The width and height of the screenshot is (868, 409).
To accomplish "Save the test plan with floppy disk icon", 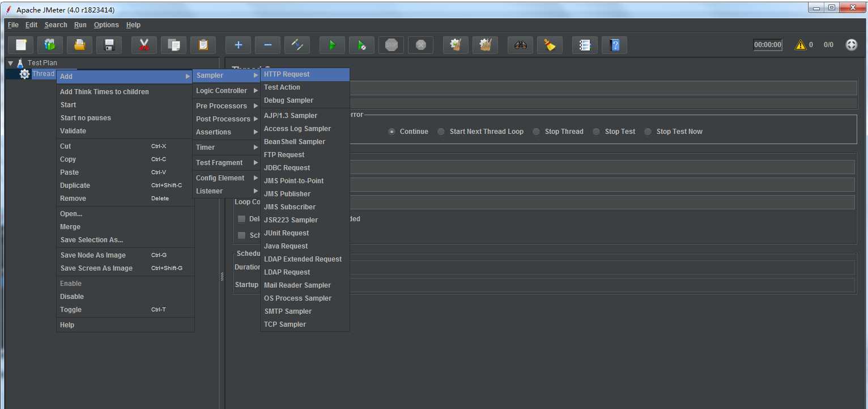I will tap(109, 45).
